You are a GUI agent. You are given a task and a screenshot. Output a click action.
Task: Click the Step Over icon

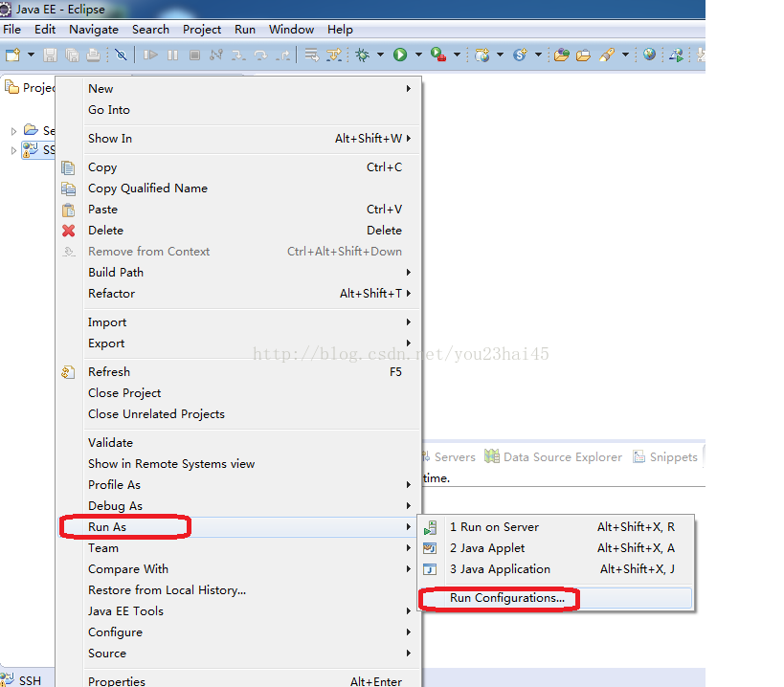pyautogui.click(x=260, y=55)
